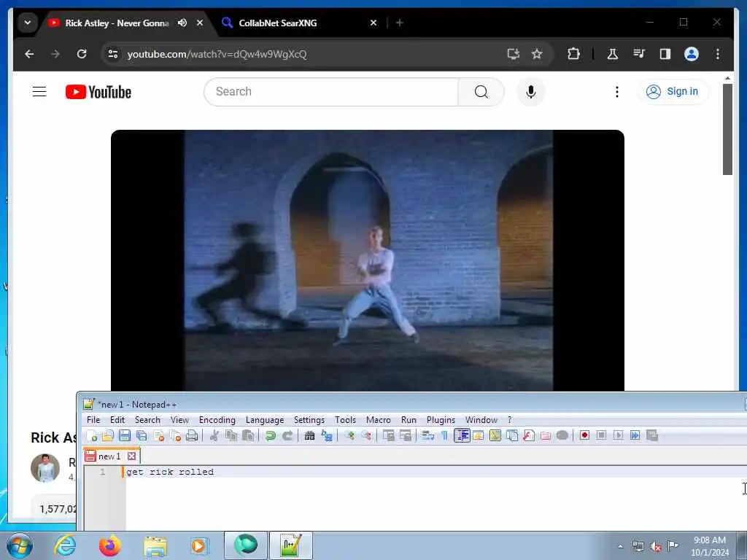747x560 pixels.
Task: Launch Firefox from the taskbar
Action: pyautogui.click(x=110, y=545)
